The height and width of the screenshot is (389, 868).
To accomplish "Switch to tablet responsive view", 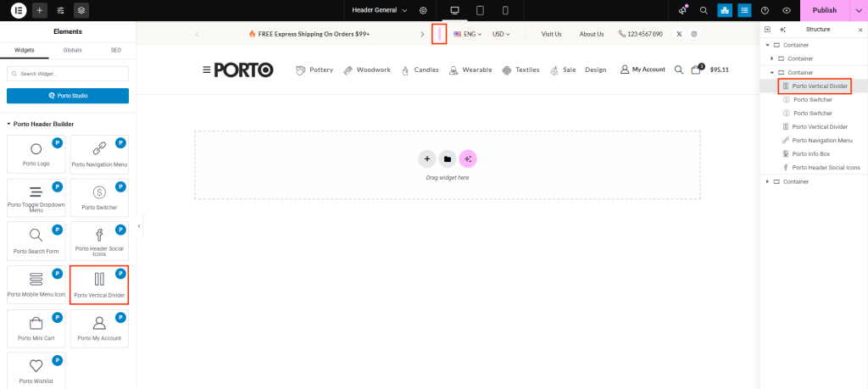I will coord(480,10).
